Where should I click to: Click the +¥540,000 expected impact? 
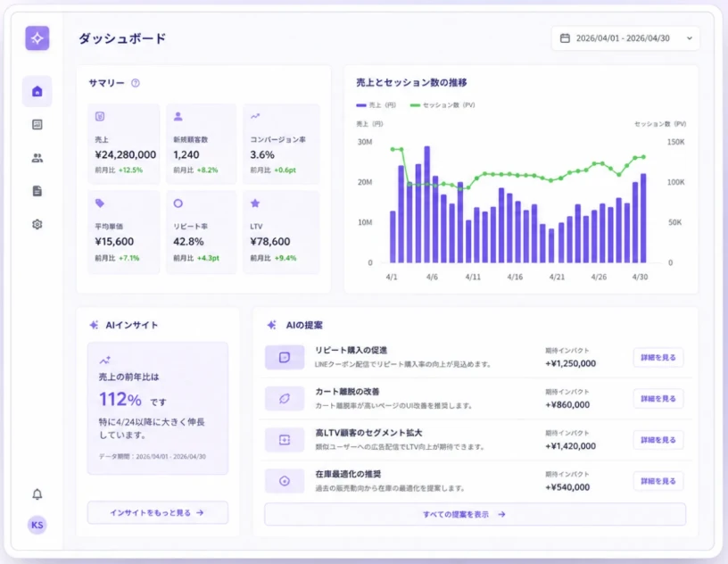[567, 487]
